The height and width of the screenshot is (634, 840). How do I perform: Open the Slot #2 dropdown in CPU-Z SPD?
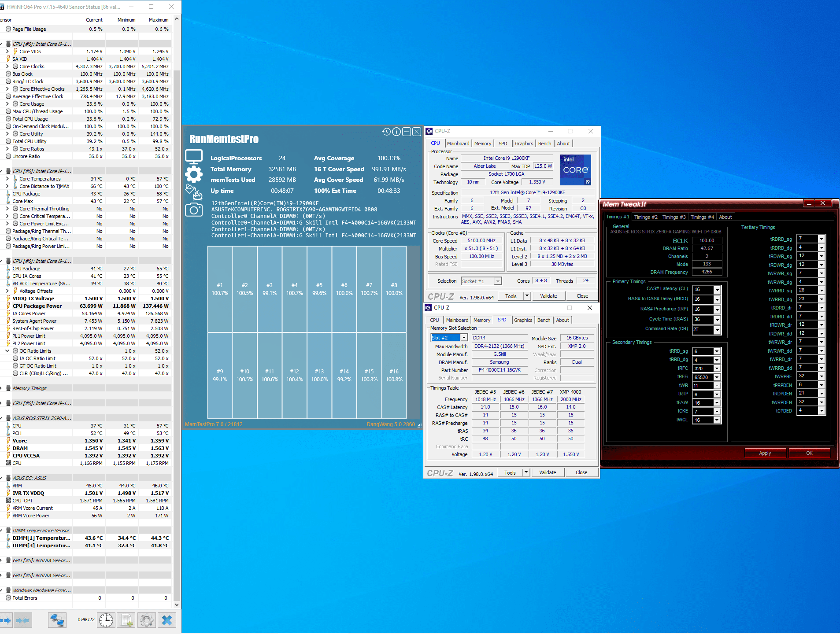click(x=463, y=338)
